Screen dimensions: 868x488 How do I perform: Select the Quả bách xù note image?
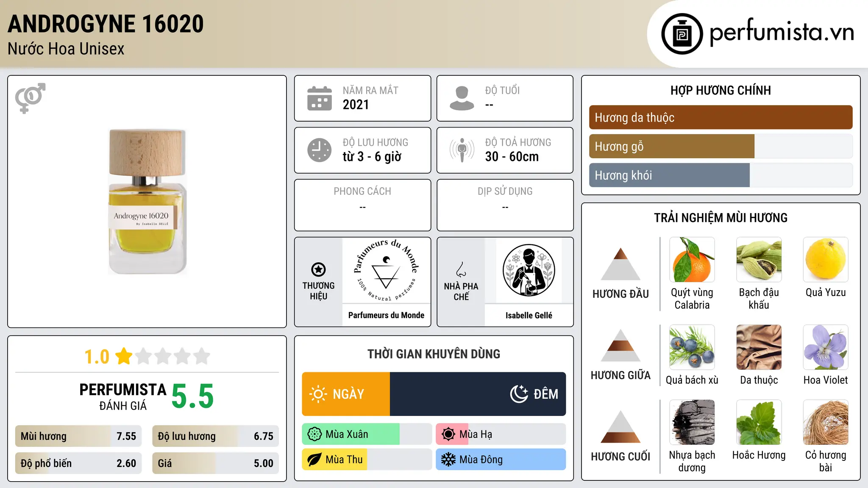[692, 347]
